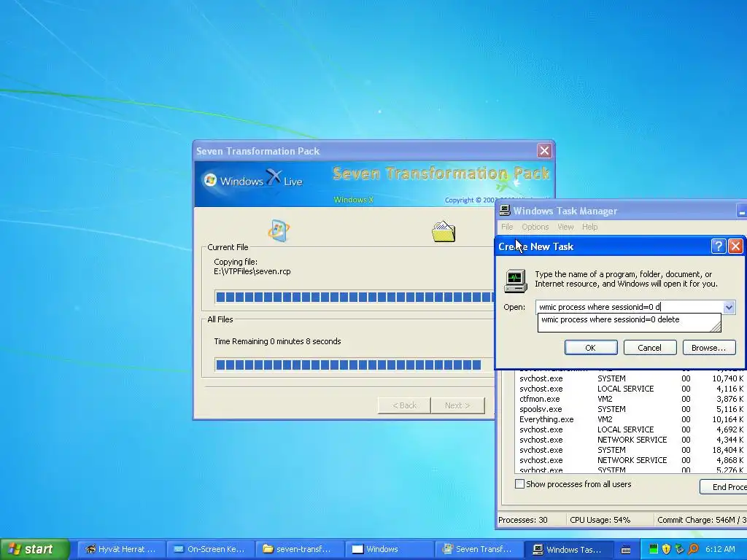
Task: Close the Seven Transformation Pack window
Action: click(544, 151)
